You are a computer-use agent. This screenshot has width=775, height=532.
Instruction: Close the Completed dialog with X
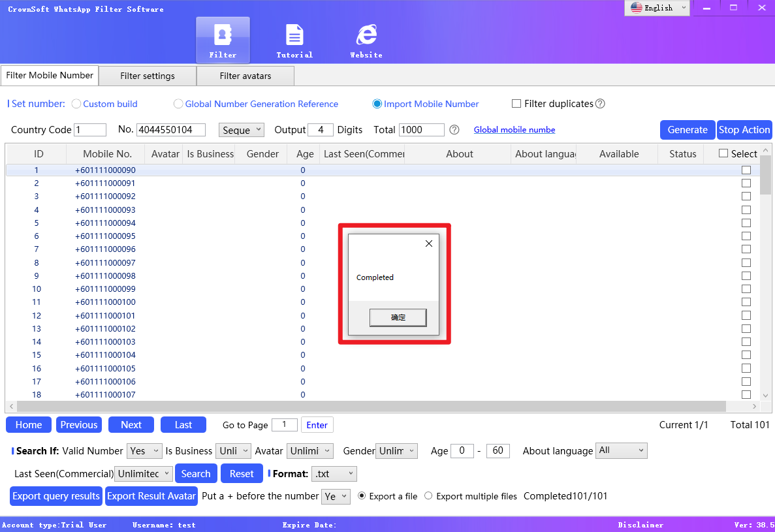(429, 243)
